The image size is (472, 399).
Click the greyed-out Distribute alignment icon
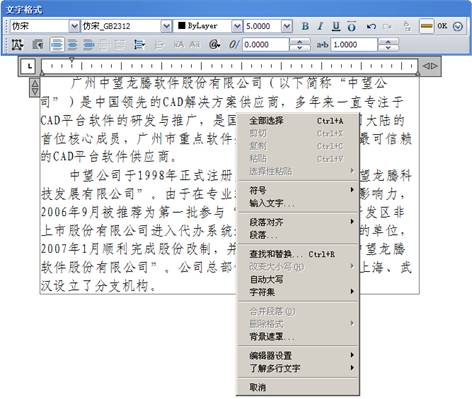tap(120, 45)
